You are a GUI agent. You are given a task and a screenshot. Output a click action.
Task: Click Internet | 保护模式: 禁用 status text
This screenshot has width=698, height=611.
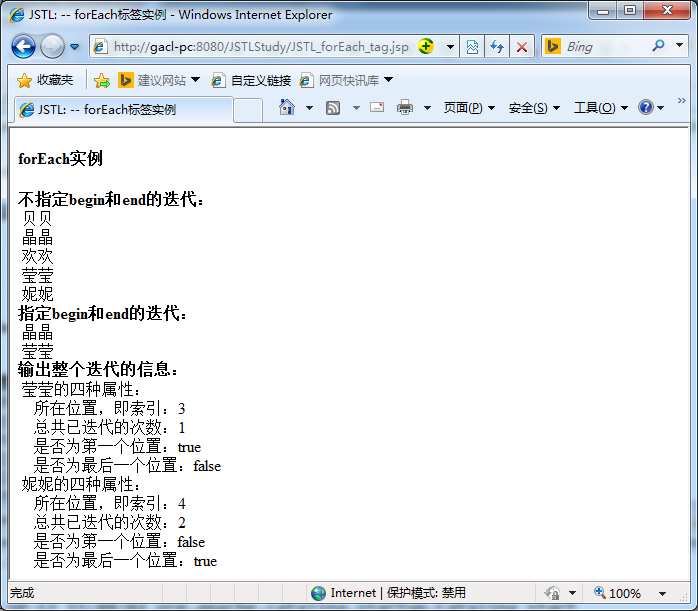pyautogui.click(x=398, y=593)
